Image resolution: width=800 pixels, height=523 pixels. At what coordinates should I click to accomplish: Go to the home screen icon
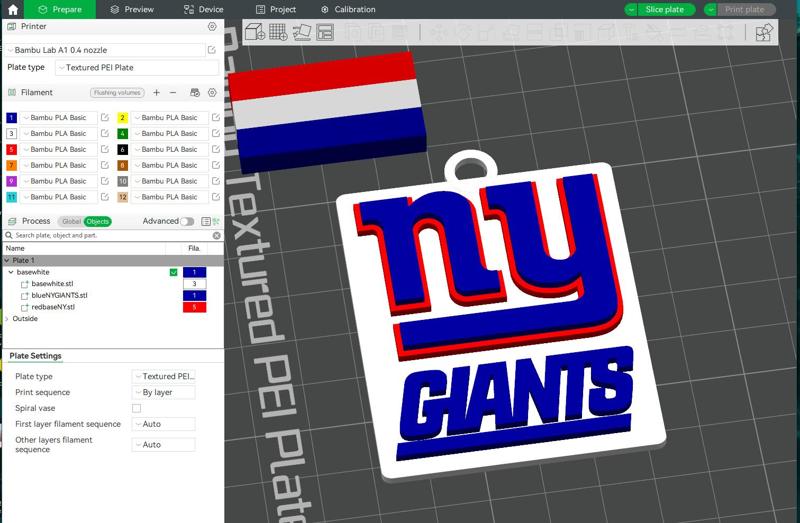pos(13,9)
